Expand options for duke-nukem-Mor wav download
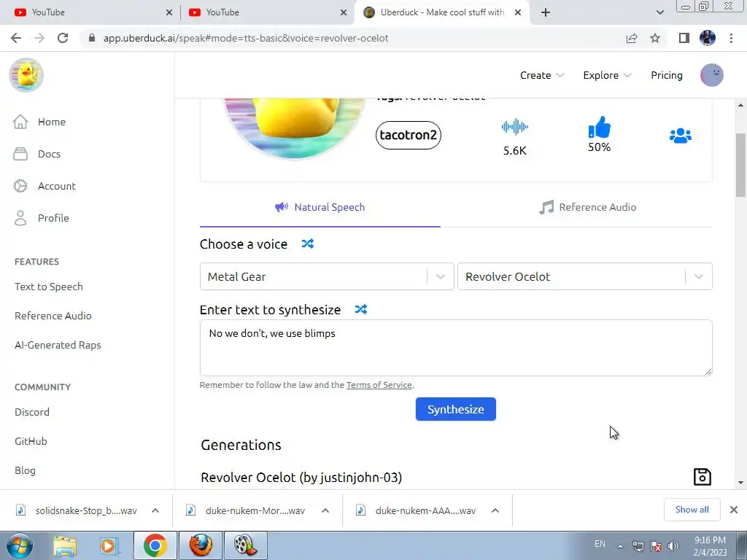747x560 pixels. click(x=325, y=510)
